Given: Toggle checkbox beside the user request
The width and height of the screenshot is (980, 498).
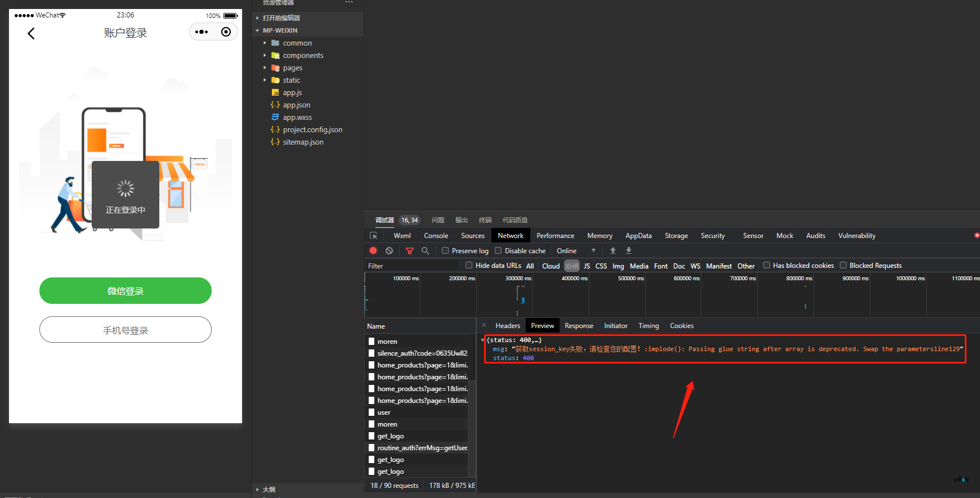Looking at the screenshot, I should click(x=372, y=412).
